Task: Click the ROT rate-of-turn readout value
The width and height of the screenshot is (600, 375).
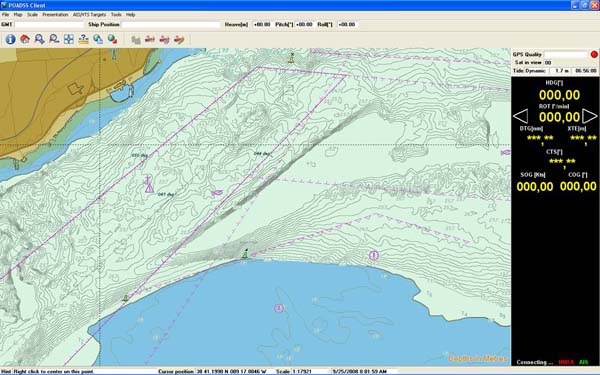Action: [559, 117]
